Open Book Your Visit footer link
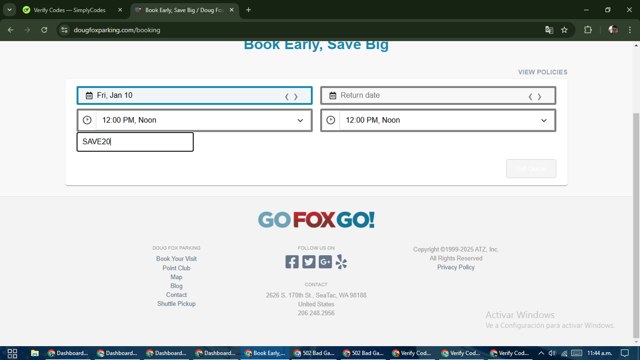Viewport: 640px width, 360px height. (x=176, y=259)
